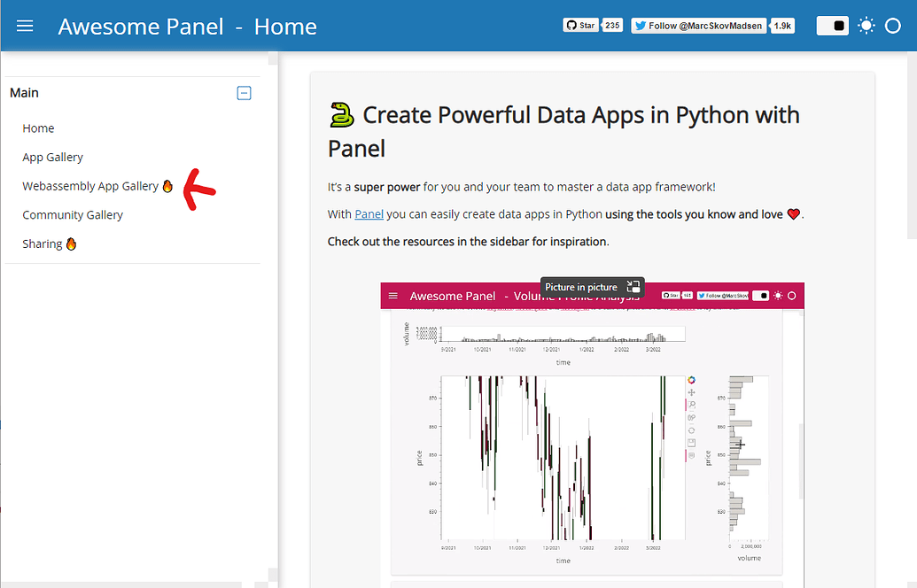917x588 pixels.
Task: Click the Bokeh logo on the chart toolbar
Action: pyautogui.click(x=692, y=379)
